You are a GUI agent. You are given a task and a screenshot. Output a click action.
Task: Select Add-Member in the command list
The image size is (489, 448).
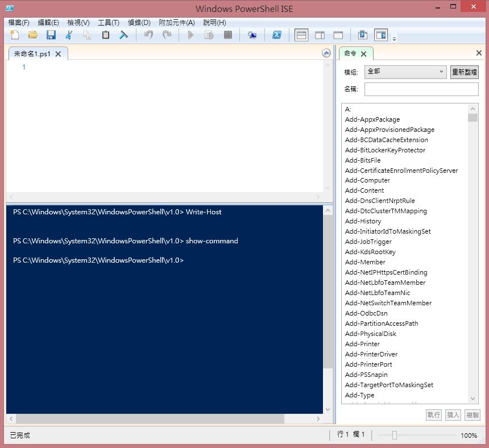point(365,262)
